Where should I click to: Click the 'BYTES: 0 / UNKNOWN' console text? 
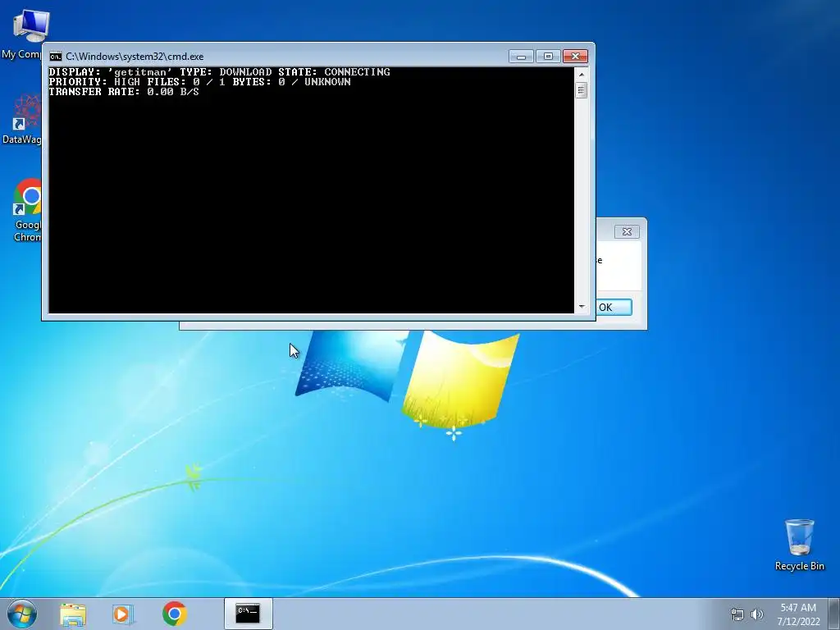tap(291, 82)
